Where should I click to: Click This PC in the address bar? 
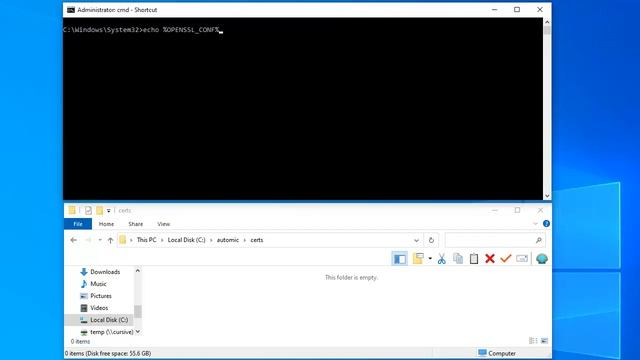click(147, 240)
